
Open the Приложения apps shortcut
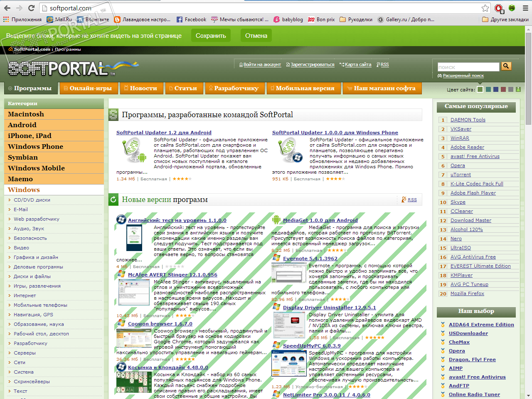point(22,20)
